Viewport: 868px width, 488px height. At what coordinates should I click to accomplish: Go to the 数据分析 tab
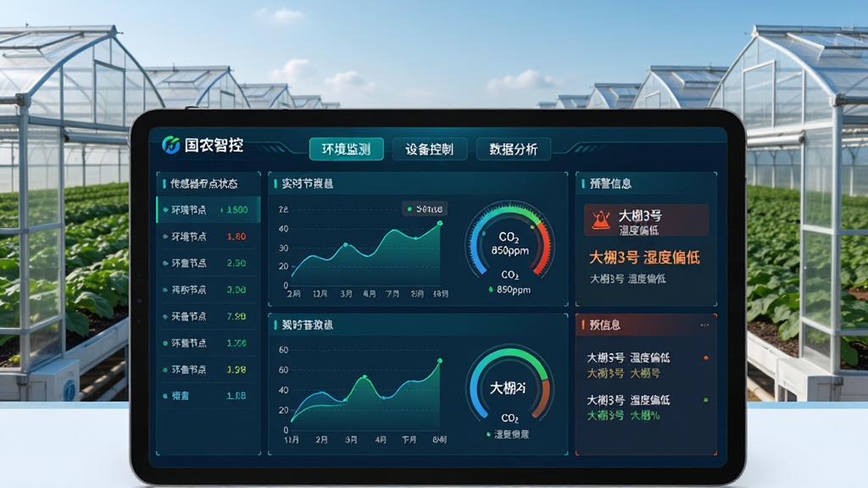(x=513, y=149)
